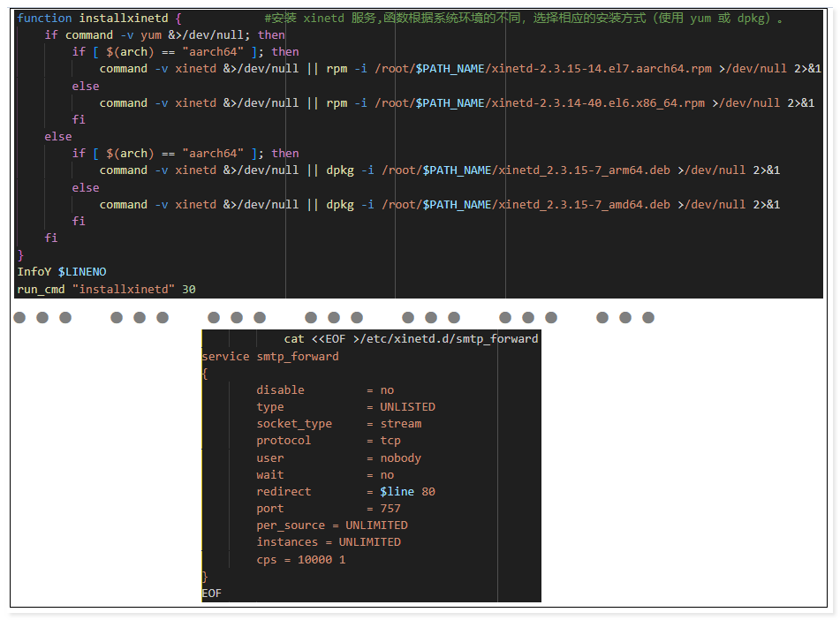Click the cat <<EOF smtp_forward redirect line
Image resolution: width=840 pixels, height=620 pixels.
[411, 339]
